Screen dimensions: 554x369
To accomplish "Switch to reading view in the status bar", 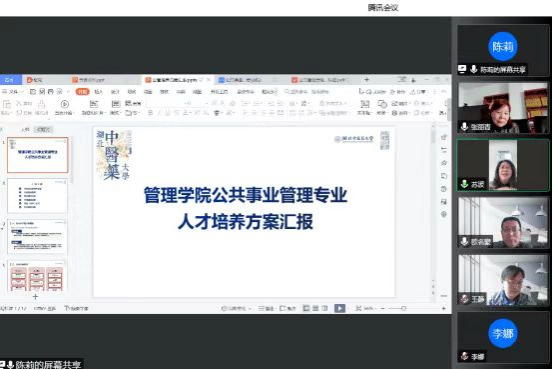I will pos(325,308).
